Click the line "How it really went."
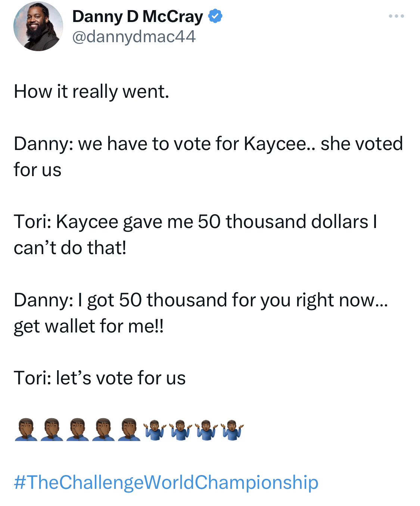 point(91,92)
